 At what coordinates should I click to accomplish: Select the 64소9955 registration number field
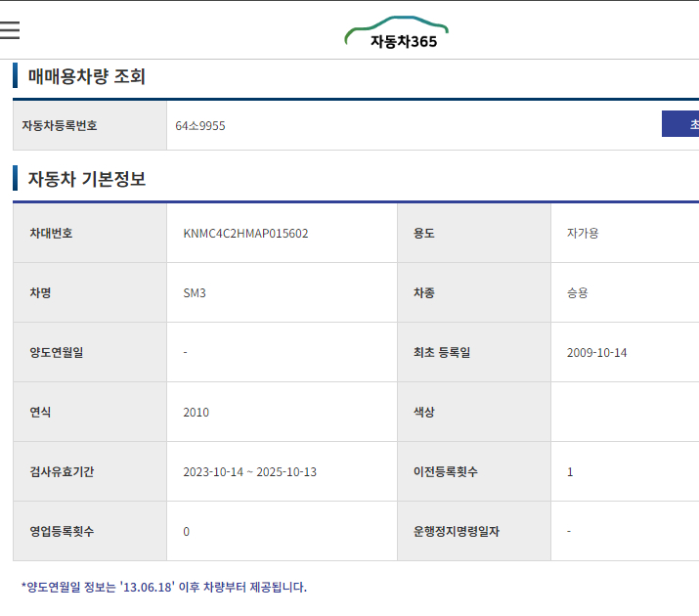[200, 126]
